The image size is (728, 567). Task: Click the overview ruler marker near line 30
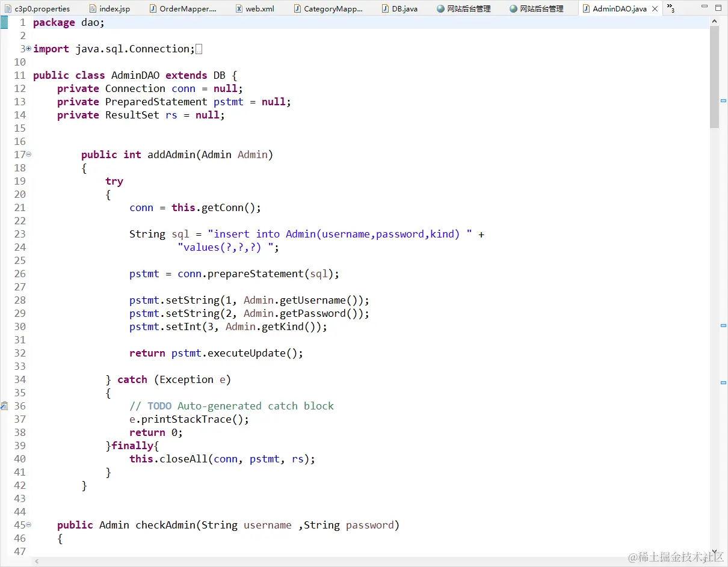pos(723,325)
